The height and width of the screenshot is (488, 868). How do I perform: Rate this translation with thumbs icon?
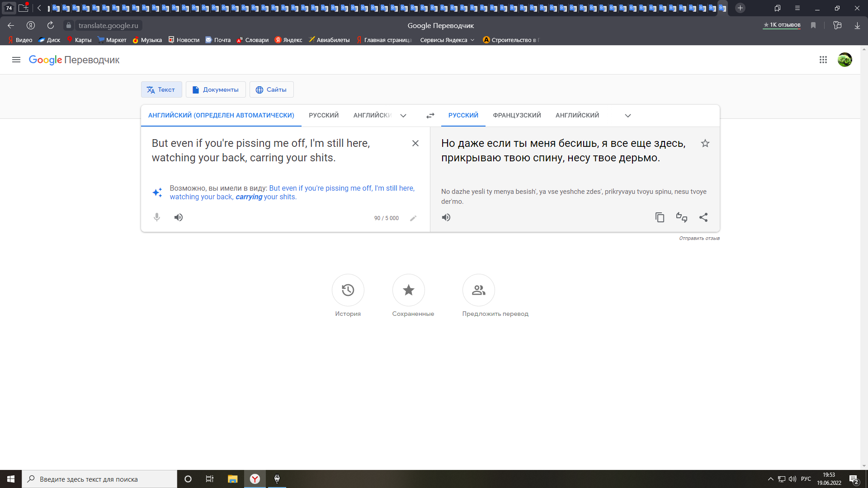pyautogui.click(x=681, y=217)
